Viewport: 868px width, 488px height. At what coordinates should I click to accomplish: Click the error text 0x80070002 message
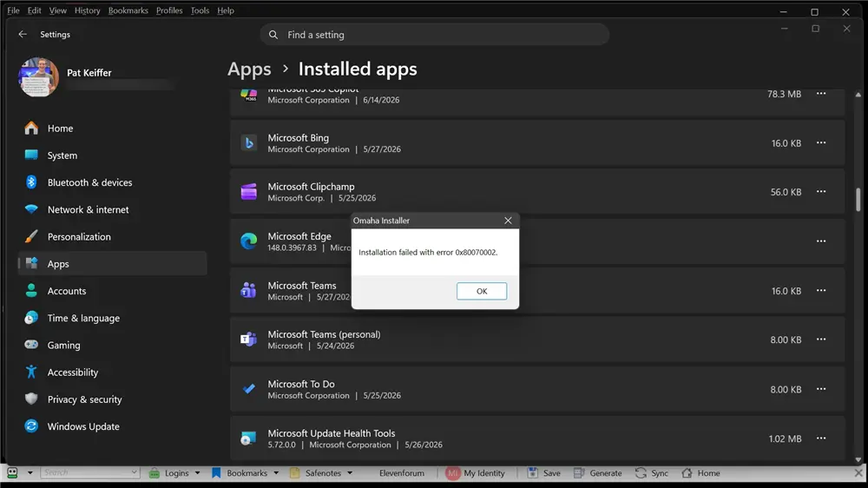point(428,252)
